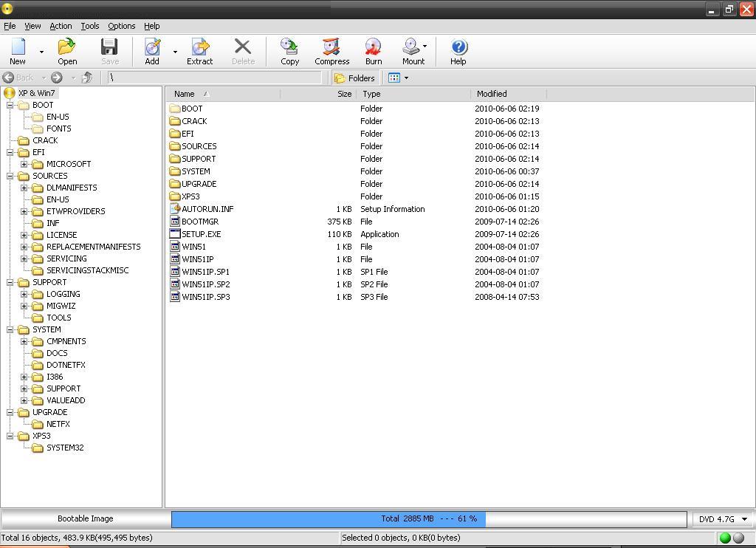Click the XPS3 folder icon in file list
The width and height of the screenshot is (756, 548).
(175, 196)
